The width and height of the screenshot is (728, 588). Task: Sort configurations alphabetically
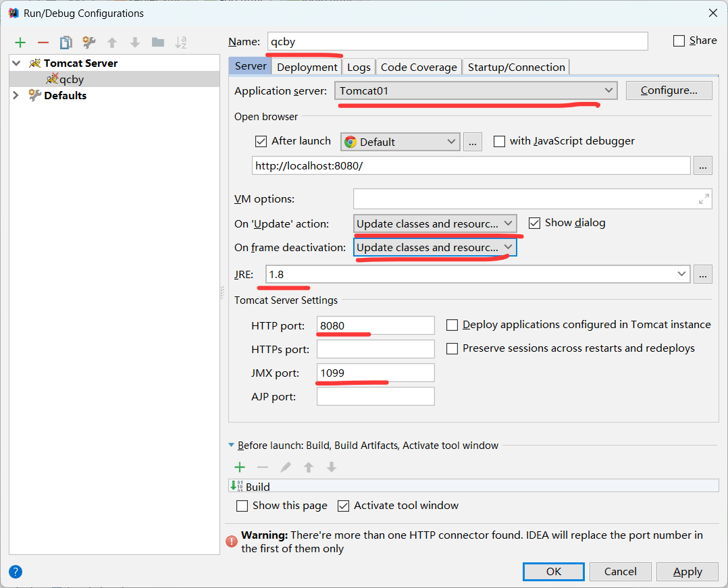pyautogui.click(x=180, y=43)
